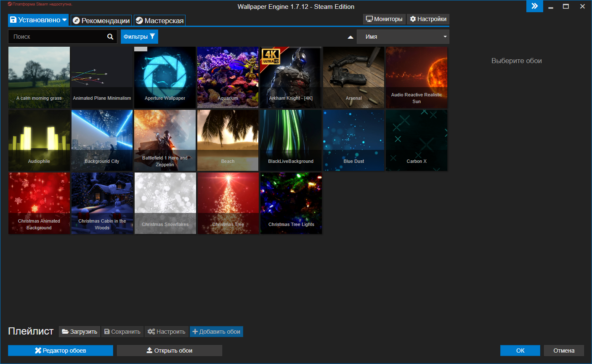The height and width of the screenshot is (364, 592).
Task: Open 'Настройки' with gear icon
Action: pos(428,19)
